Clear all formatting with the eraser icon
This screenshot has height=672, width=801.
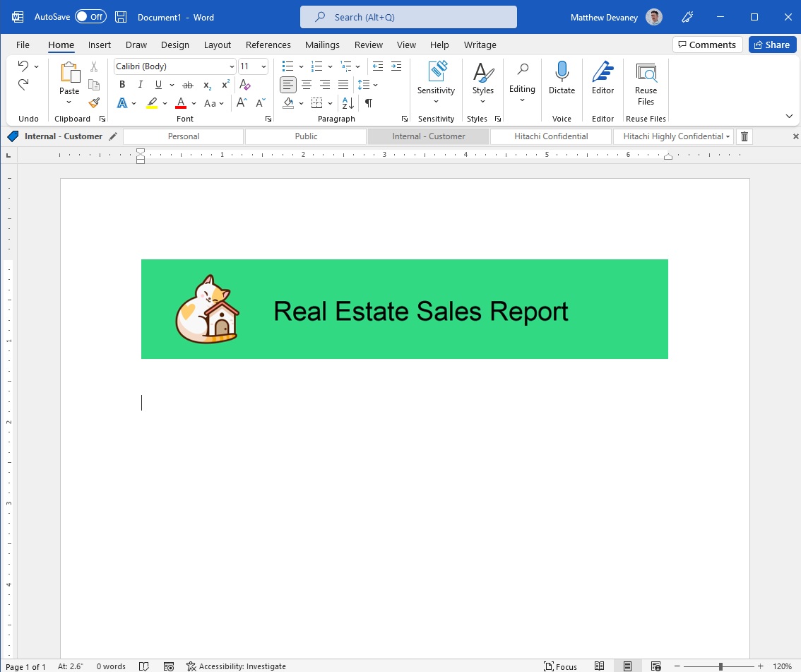(x=245, y=84)
